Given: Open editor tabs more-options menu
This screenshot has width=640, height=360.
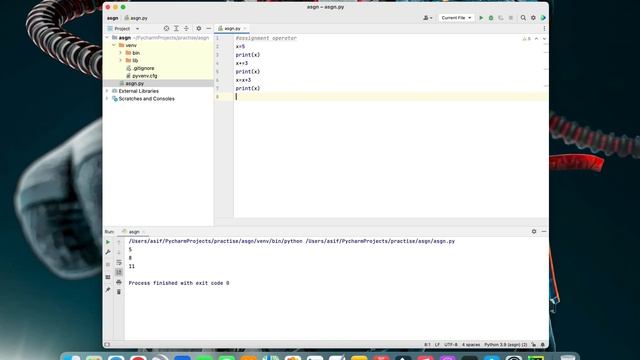Looking at the screenshot, I should (x=544, y=29).
